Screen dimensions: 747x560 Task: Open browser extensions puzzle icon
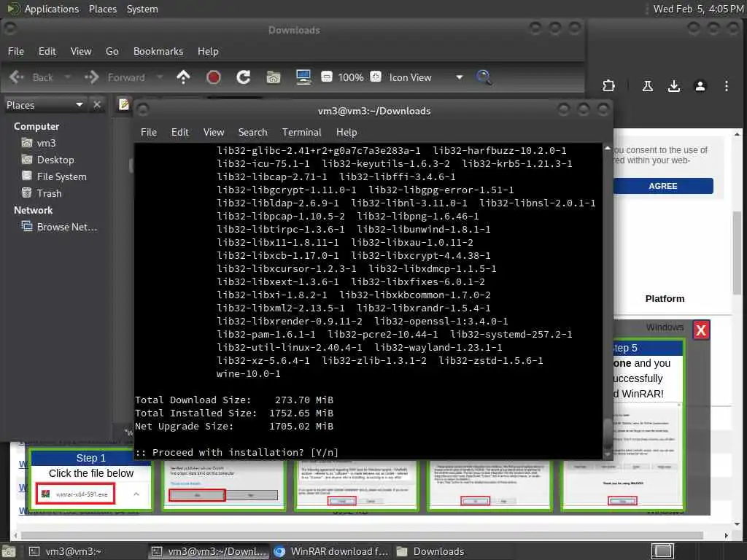(x=608, y=86)
